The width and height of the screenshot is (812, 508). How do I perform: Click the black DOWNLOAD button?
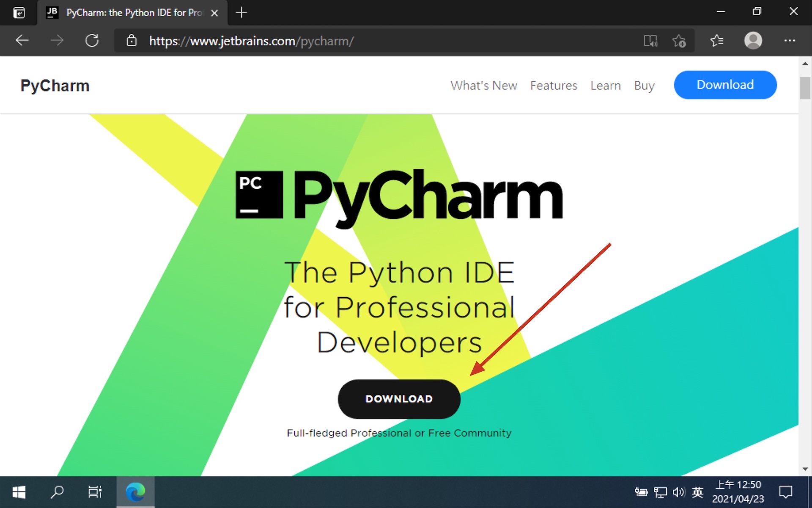click(399, 399)
